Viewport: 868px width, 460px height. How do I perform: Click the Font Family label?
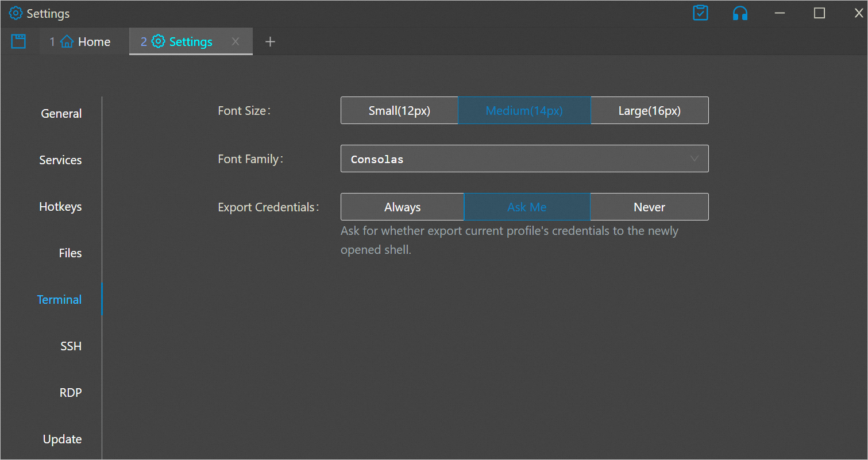click(x=251, y=159)
